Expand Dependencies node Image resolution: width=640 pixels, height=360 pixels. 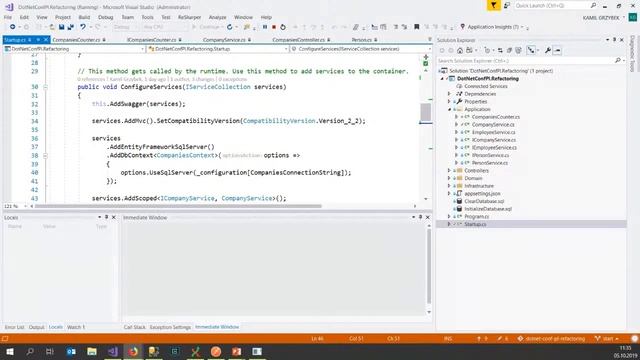[x=449, y=94]
